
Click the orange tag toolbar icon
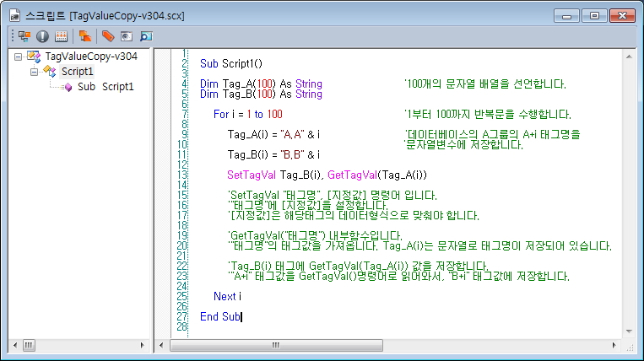108,36
